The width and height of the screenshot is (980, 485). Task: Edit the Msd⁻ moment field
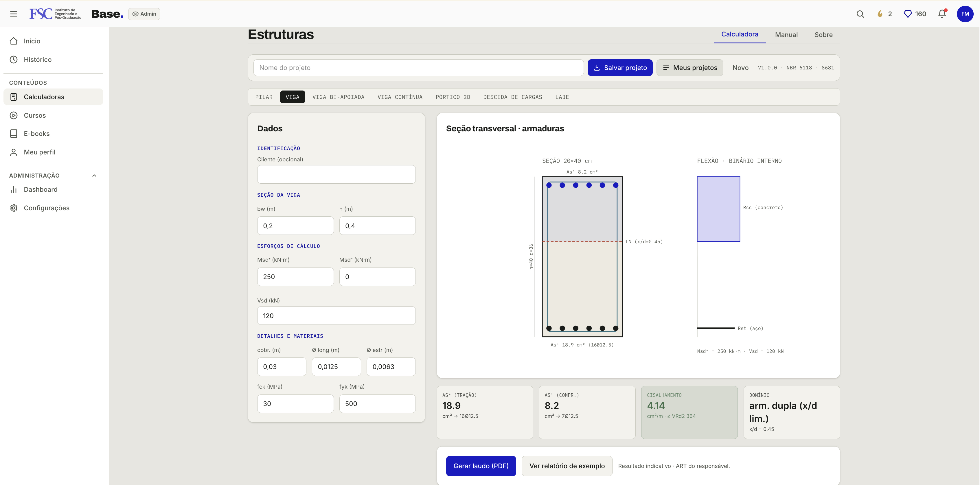[377, 277]
